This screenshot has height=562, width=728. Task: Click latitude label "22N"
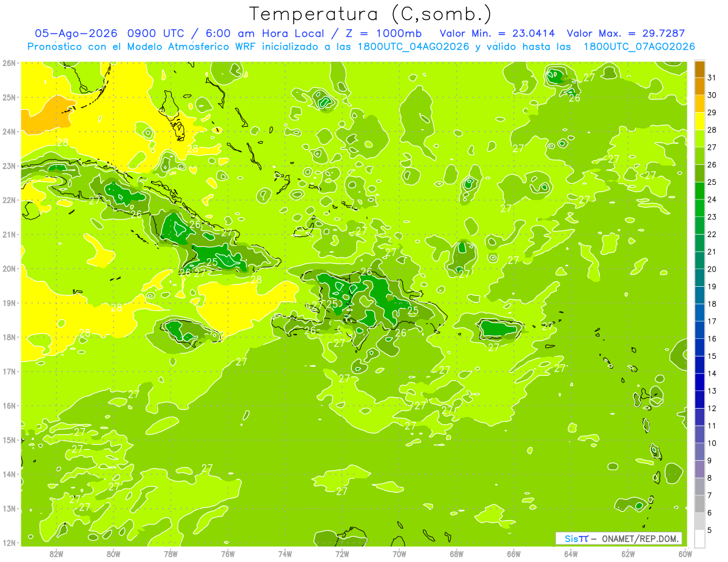click(x=9, y=200)
